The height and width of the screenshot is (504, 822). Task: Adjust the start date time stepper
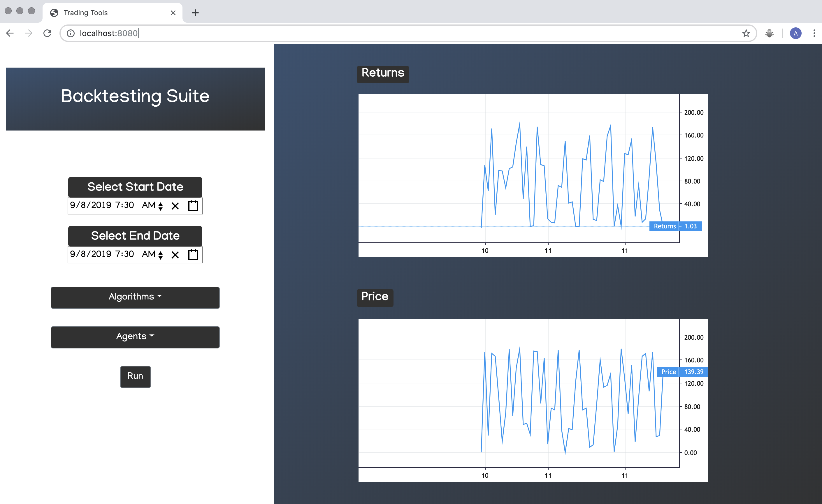click(x=160, y=206)
